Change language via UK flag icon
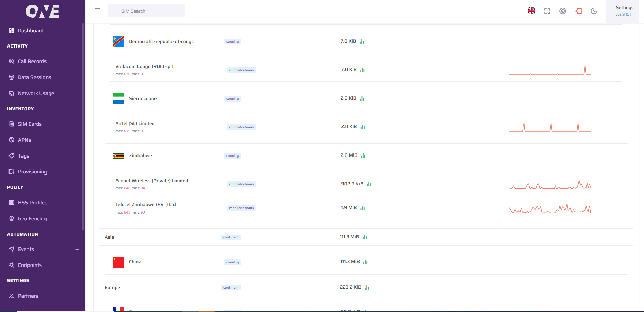 coord(531,11)
